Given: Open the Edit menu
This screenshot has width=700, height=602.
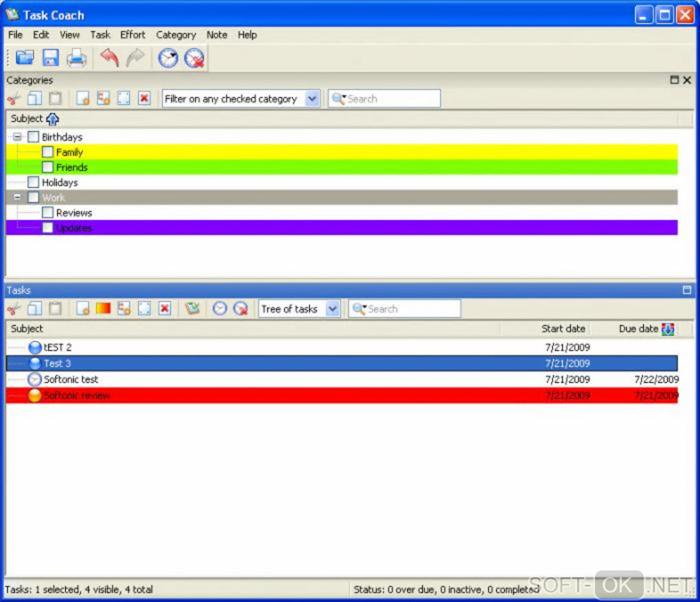Looking at the screenshot, I should tap(40, 35).
